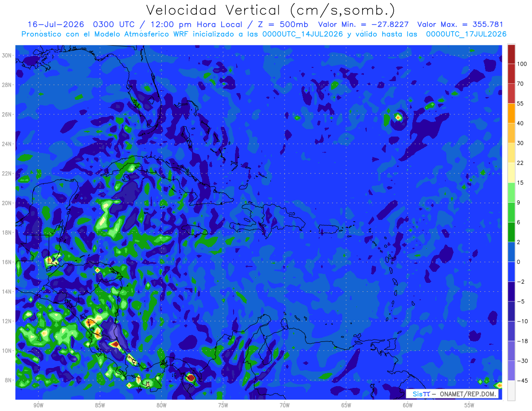
Task: Click the longitude label "60W"
Action: click(408, 405)
